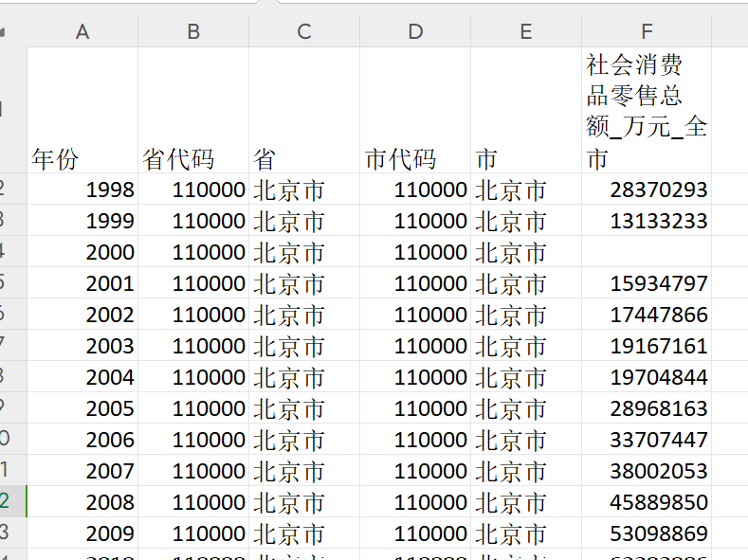The height and width of the screenshot is (560, 748).
Task: Click province code 110000 in the 2003 row
Action: [x=193, y=345]
